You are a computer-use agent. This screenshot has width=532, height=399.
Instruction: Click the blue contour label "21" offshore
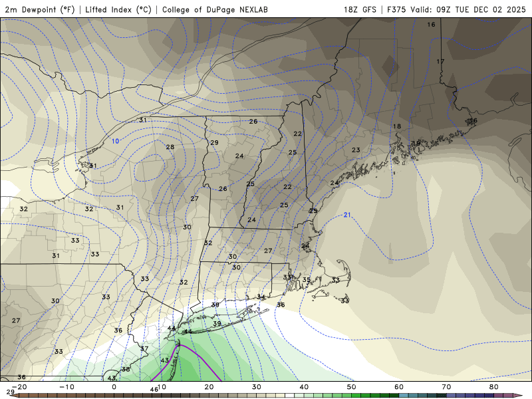click(346, 215)
